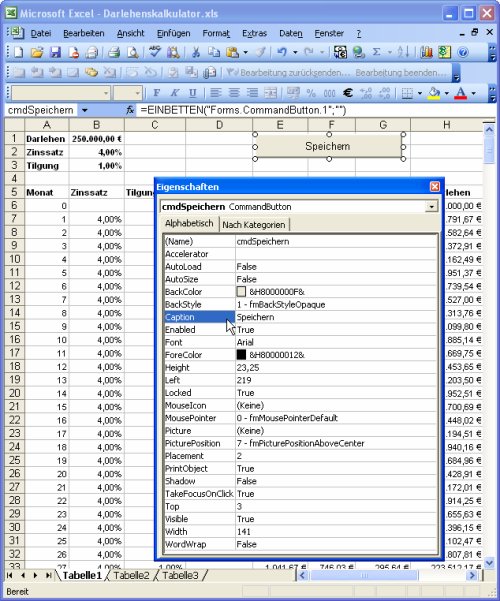Click the Euro currency format icon
This screenshot has height=601, width=500.
tap(348, 93)
